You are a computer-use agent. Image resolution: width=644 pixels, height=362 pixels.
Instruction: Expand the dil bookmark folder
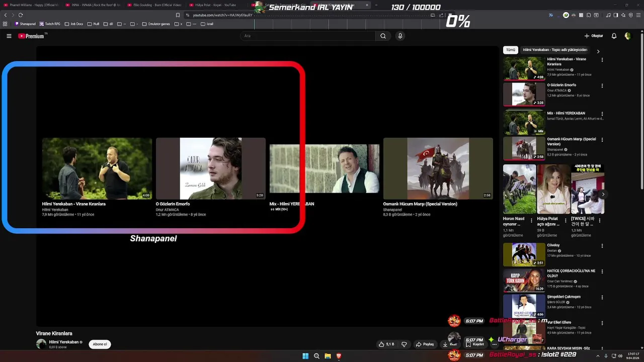click(x=108, y=24)
